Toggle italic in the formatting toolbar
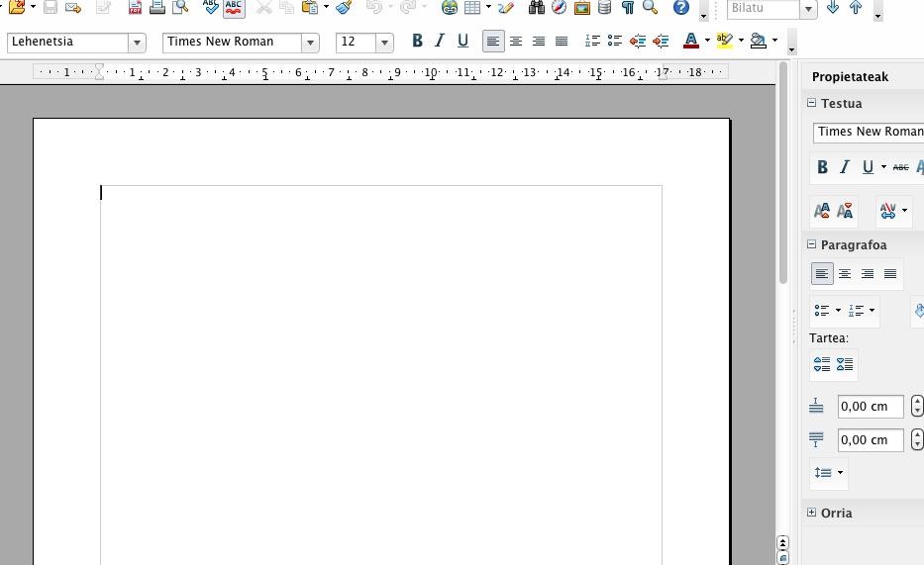 pos(440,41)
